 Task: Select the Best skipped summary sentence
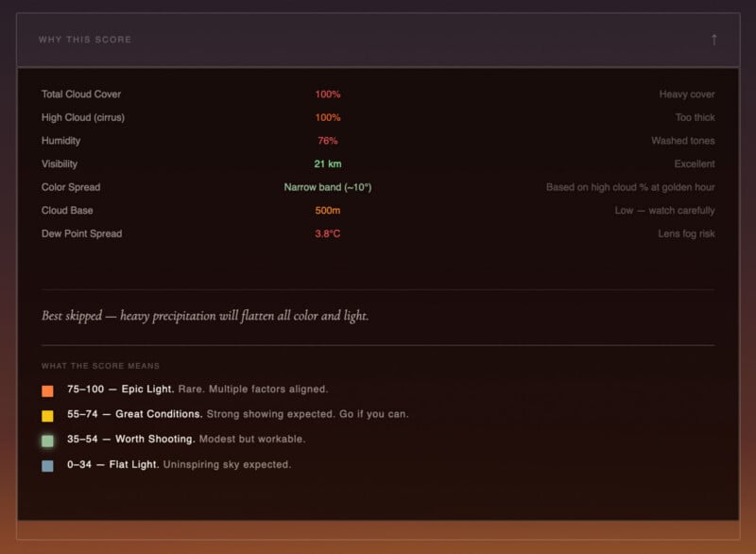point(205,316)
